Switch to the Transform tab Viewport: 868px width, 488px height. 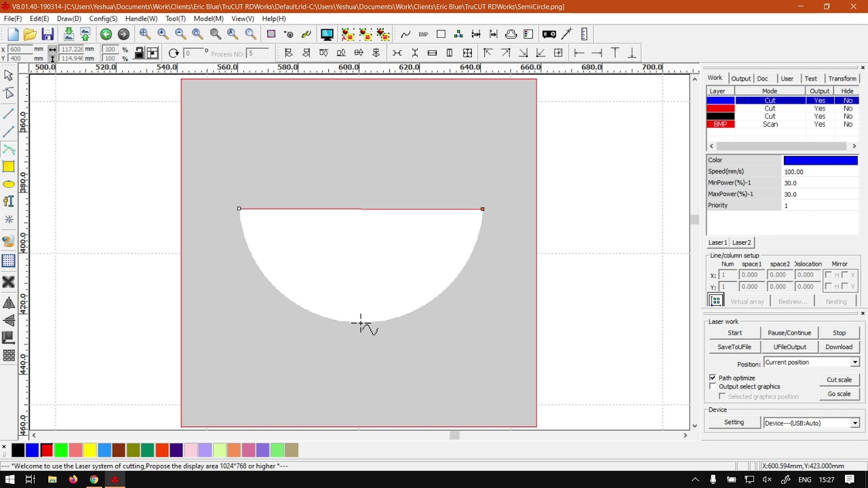pyautogui.click(x=842, y=79)
